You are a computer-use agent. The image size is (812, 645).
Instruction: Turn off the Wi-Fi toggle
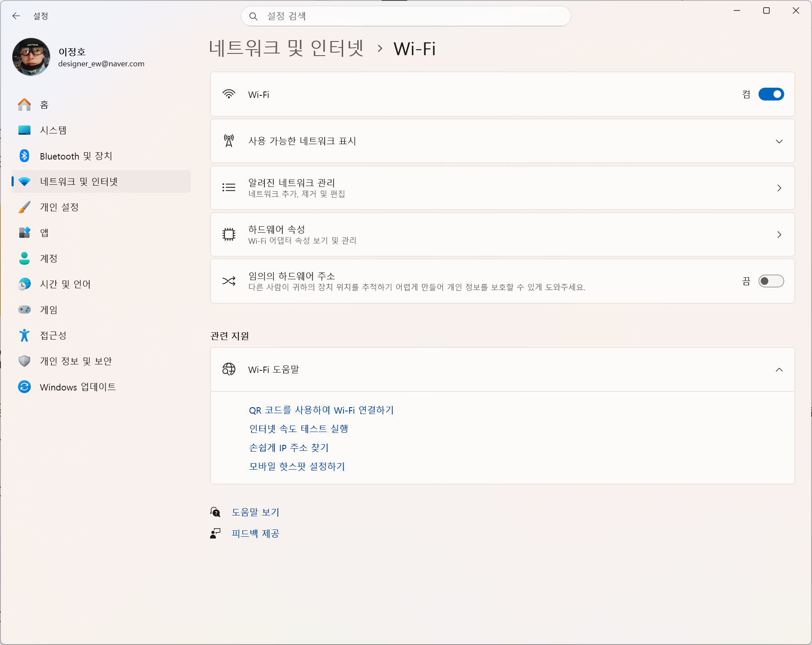tap(771, 94)
